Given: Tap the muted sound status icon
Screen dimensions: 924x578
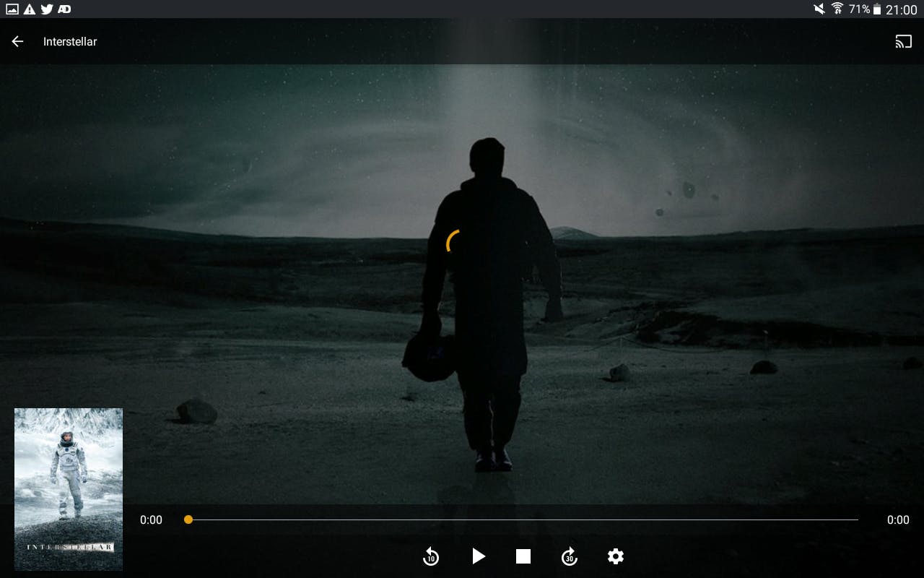Looking at the screenshot, I should (x=819, y=9).
